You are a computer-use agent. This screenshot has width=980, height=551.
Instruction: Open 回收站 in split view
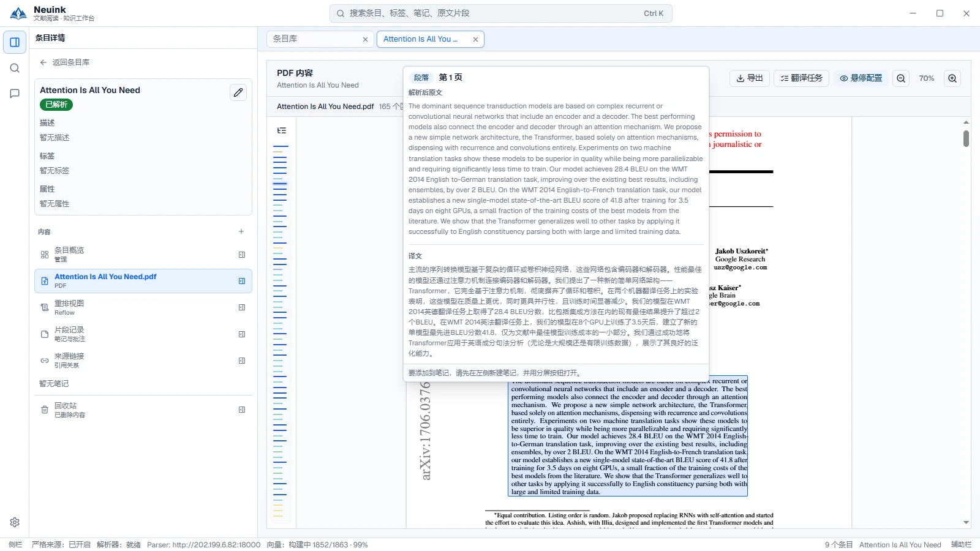[x=242, y=410]
